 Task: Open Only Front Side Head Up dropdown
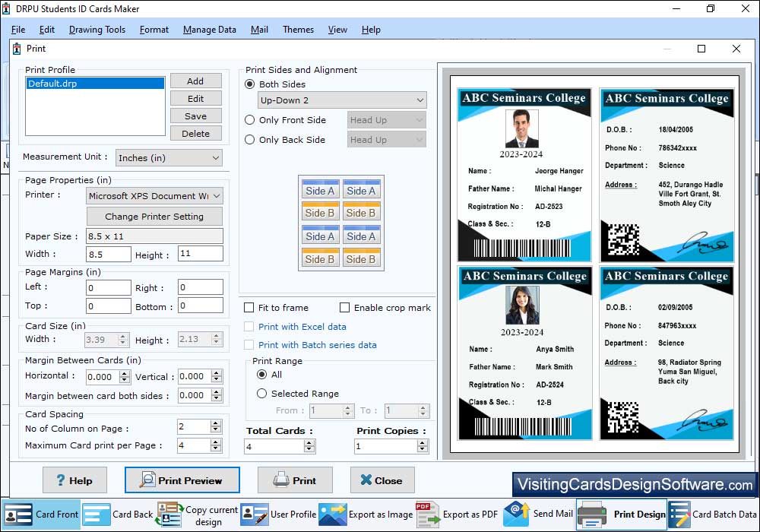point(387,119)
